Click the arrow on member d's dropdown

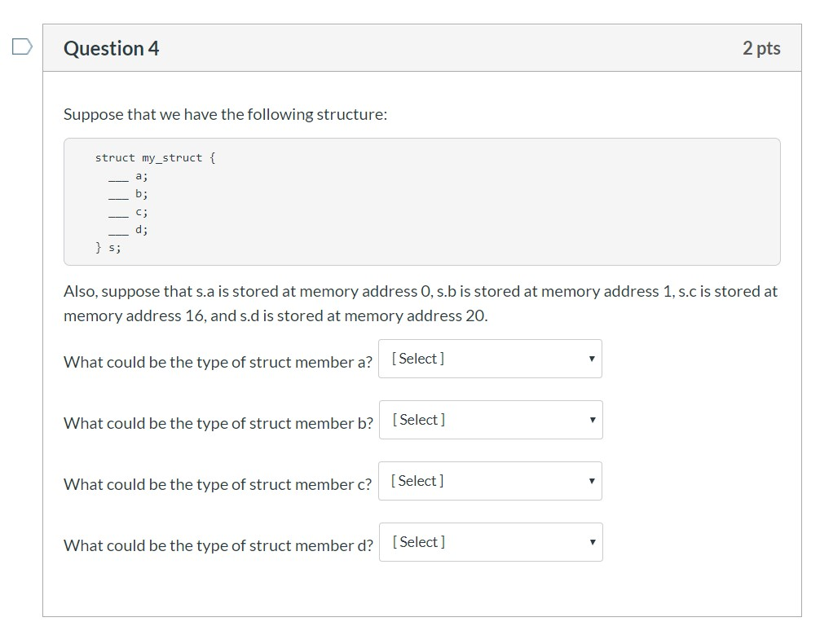pyautogui.click(x=592, y=542)
